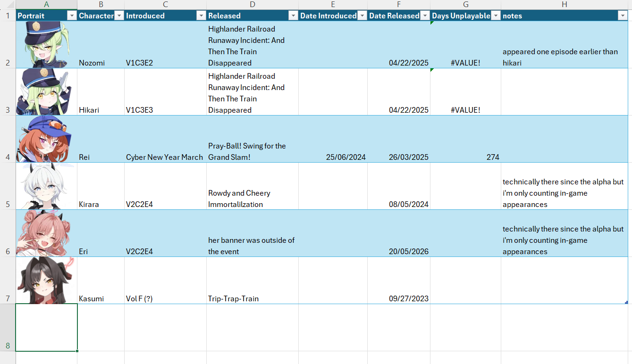Image resolution: width=632 pixels, height=364 pixels.
Task: Select entire column A via its header
Action: coord(46,4)
